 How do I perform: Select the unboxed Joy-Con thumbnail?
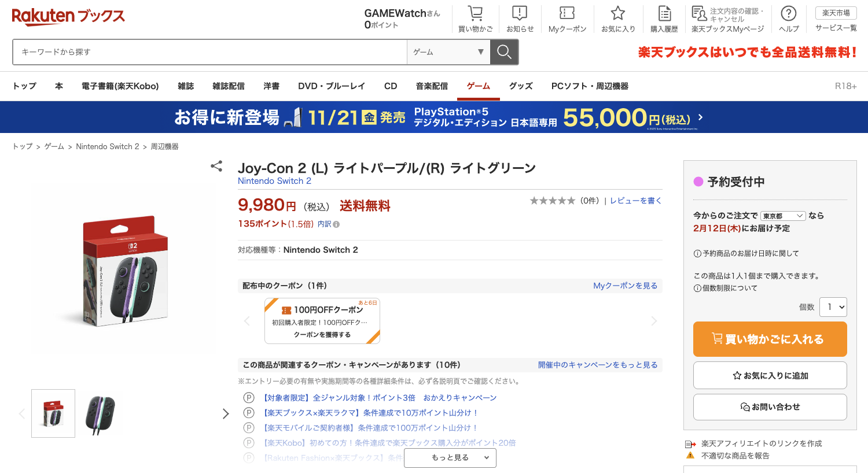(x=100, y=413)
